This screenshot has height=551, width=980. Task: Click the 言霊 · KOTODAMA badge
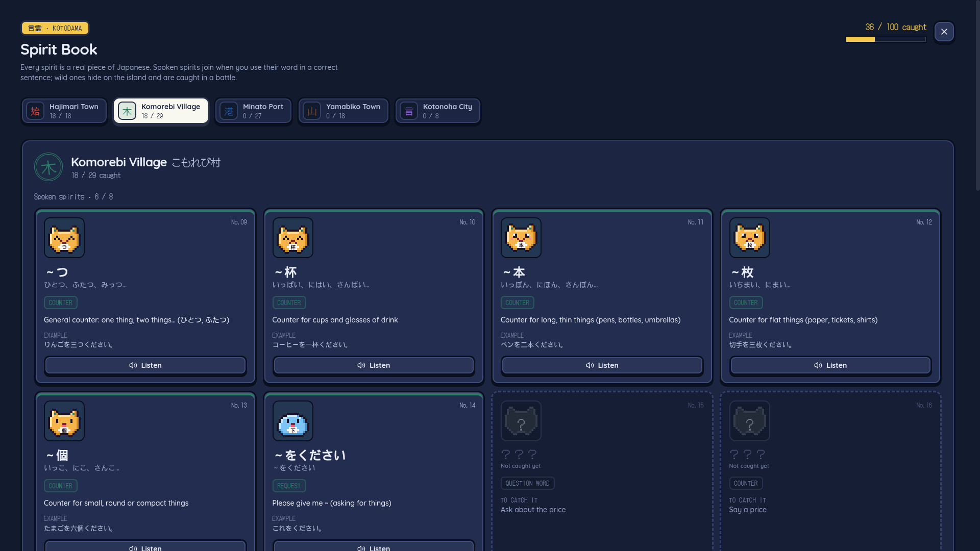(55, 28)
